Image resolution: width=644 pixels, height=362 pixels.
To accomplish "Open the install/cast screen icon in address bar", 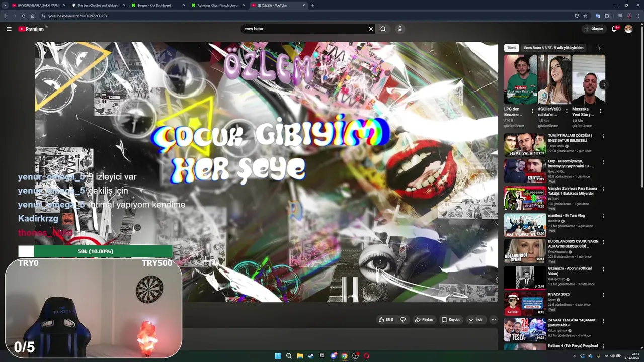I will tap(577, 16).
